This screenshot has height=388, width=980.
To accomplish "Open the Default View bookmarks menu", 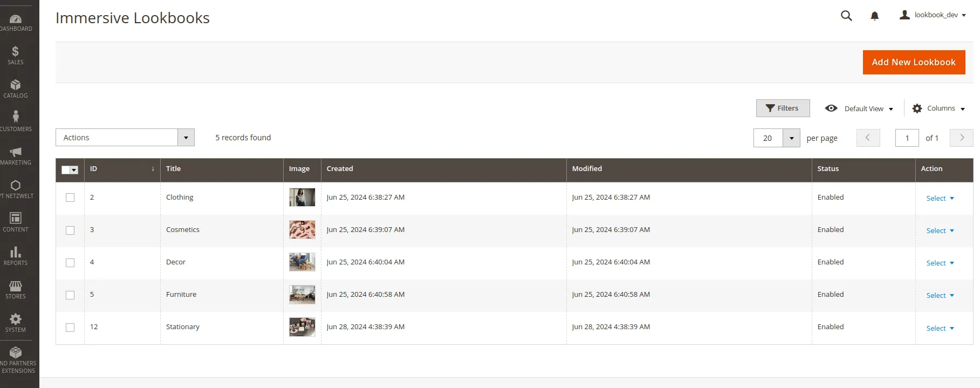I will (860, 108).
